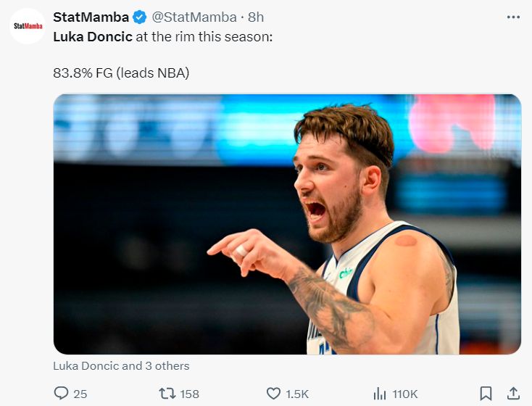Click the repost arrows icon
Image resolution: width=532 pixels, height=406 pixels.
click(x=167, y=394)
